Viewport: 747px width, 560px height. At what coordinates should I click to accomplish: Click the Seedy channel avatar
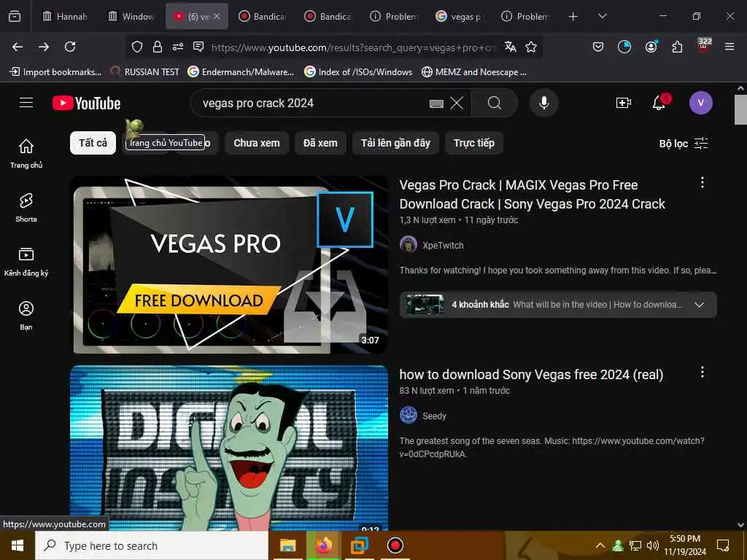click(x=409, y=415)
